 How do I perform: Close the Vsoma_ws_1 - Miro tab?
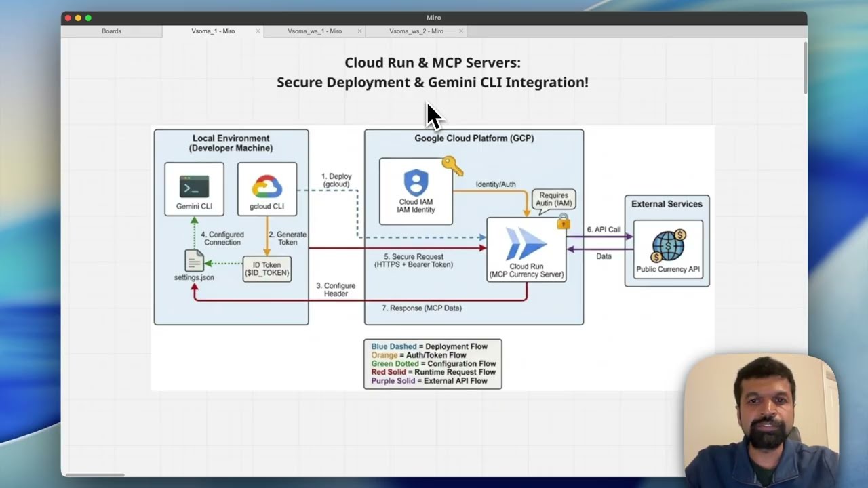click(359, 31)
